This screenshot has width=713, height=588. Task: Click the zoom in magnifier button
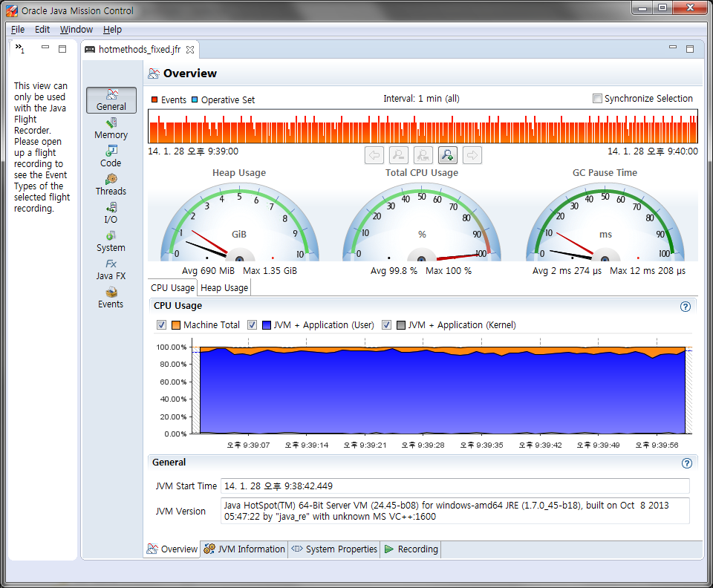point(447,155)
